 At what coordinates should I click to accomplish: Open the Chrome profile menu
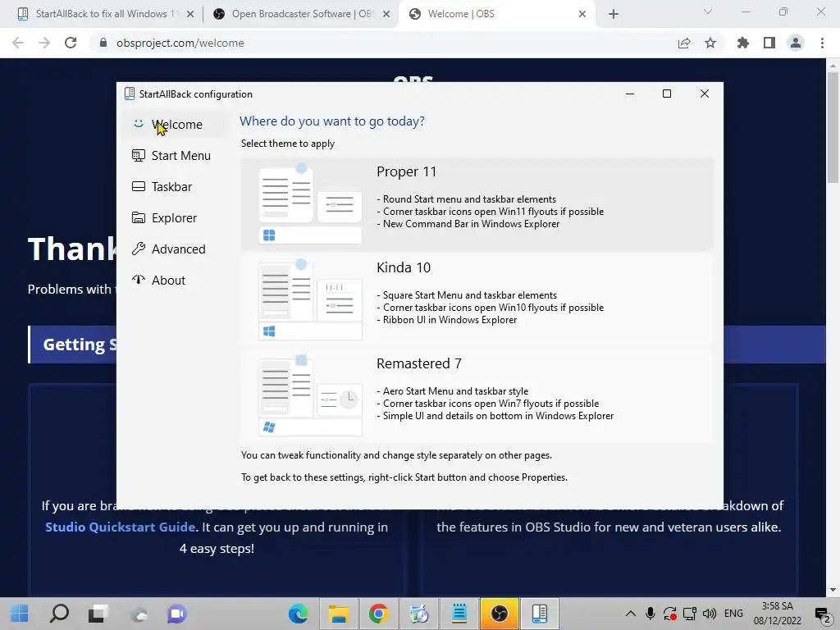pyautogui.click(x=796, y=43)
